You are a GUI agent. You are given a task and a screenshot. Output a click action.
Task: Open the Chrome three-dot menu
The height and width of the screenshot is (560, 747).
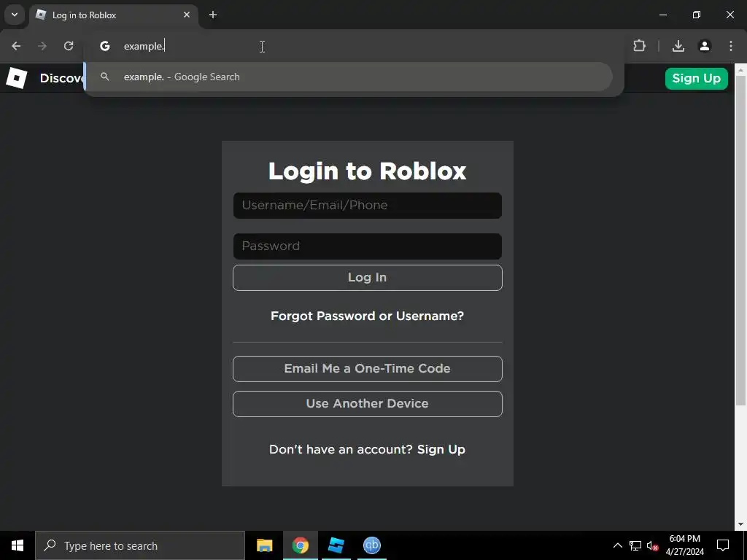(x=731, y=46)
